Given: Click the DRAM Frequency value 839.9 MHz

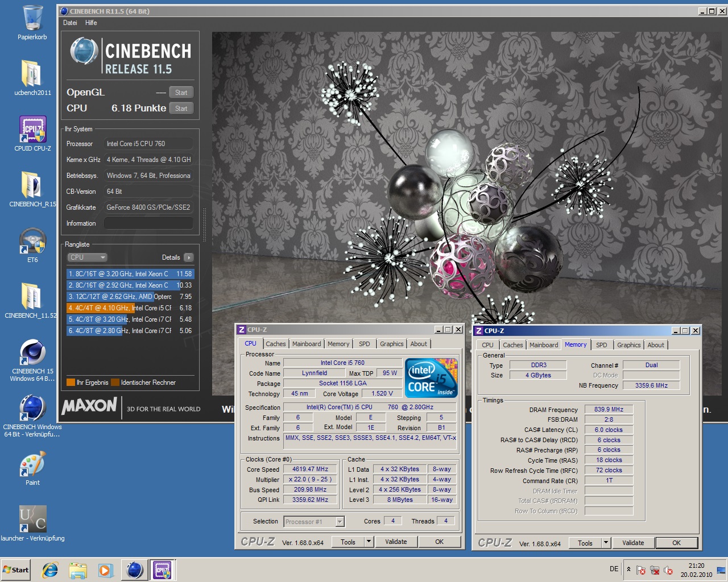Looking at the screenshot, I should coord(609,410).
